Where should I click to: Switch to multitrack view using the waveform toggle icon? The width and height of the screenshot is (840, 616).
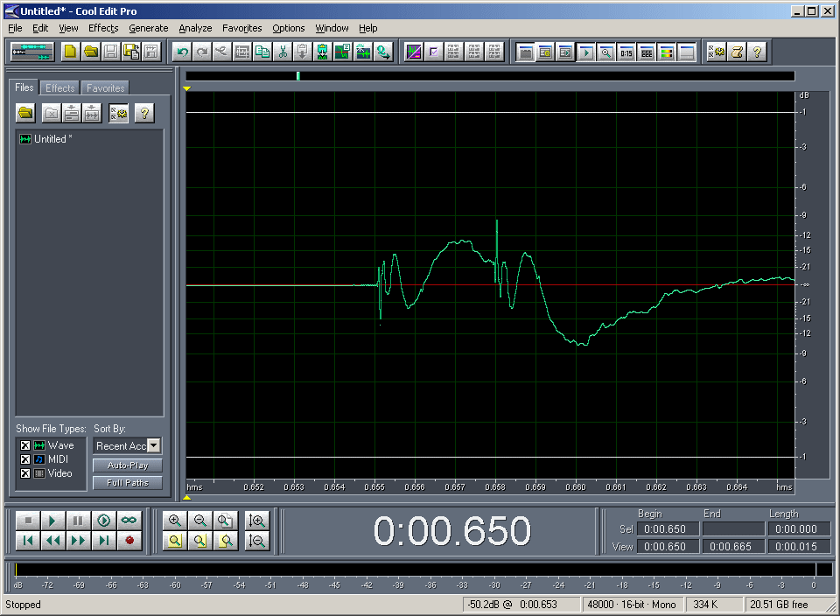tap(32, 52)
